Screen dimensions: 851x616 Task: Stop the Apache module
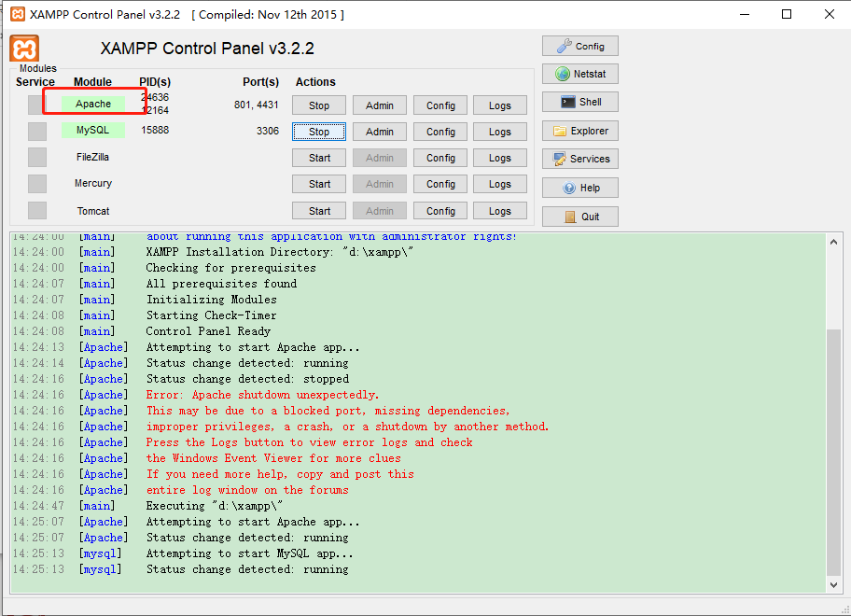click(x=319, y=105)
